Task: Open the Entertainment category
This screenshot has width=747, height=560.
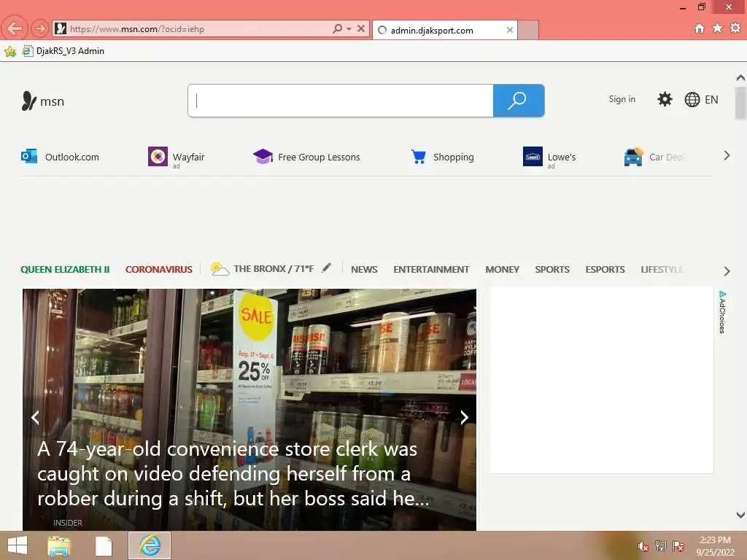Action: [431, 269]
